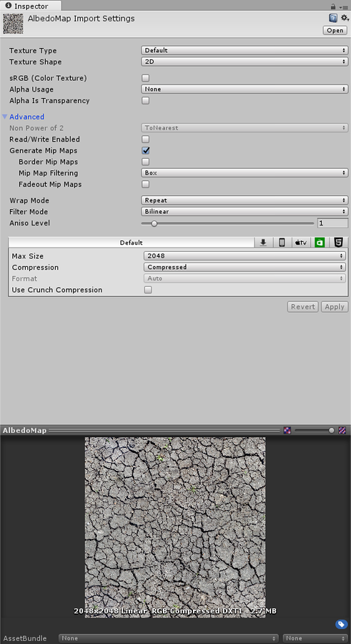Click the lock icon on the Inspector tab bar

point(333,6)
